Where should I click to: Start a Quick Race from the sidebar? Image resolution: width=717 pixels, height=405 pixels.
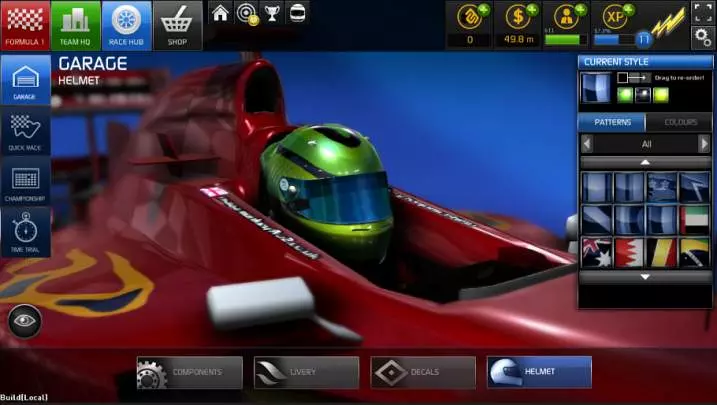click(x=25, y=132)
